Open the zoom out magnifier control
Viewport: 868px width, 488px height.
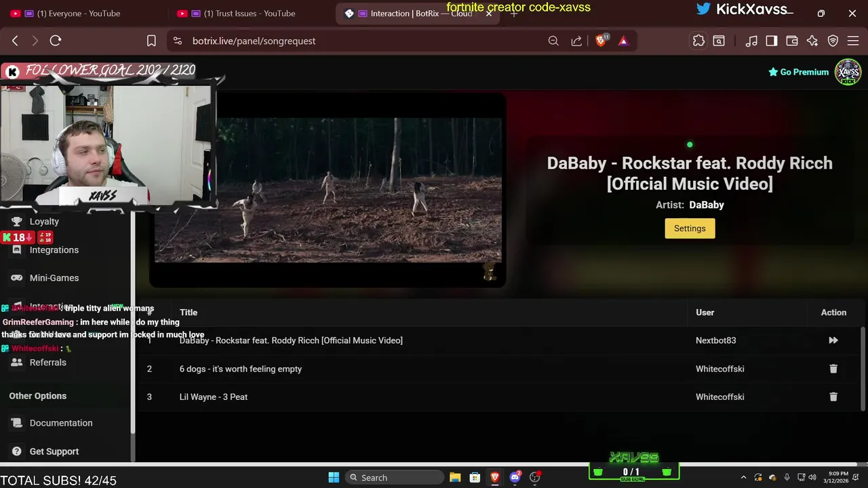[x=553, y=41]
